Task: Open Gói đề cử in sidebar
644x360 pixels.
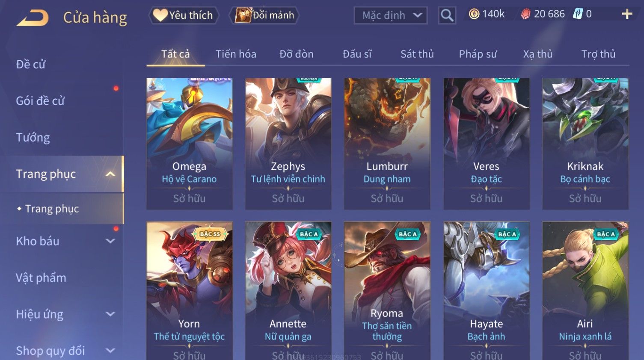Action: pyautogui.click(x=40, y=101)
